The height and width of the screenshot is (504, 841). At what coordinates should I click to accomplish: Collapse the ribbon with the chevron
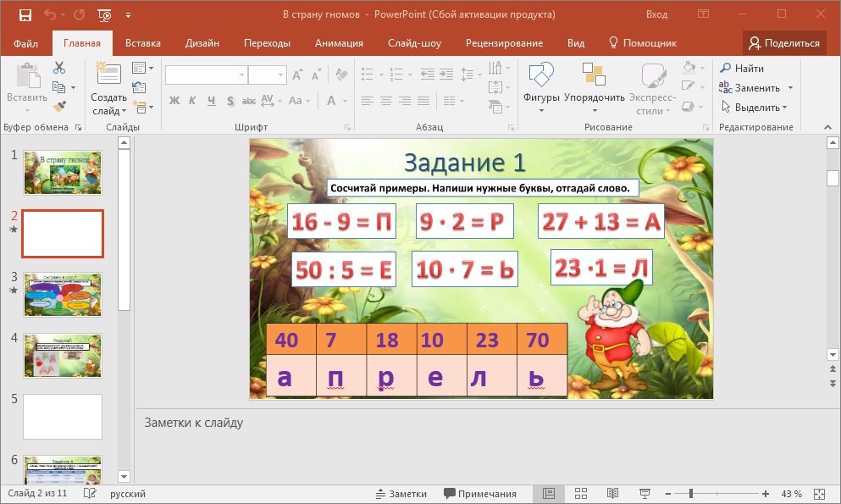pos(827,127)
